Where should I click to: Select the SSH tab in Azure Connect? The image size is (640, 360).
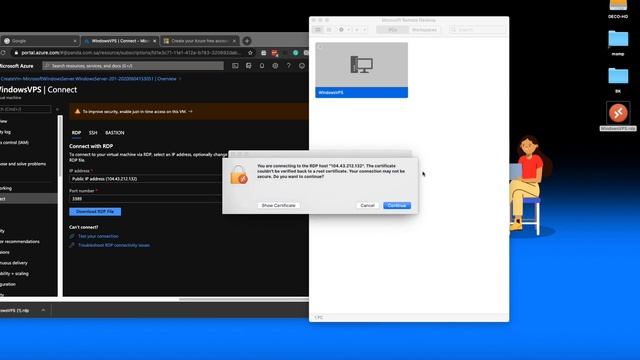pos(93,133)
